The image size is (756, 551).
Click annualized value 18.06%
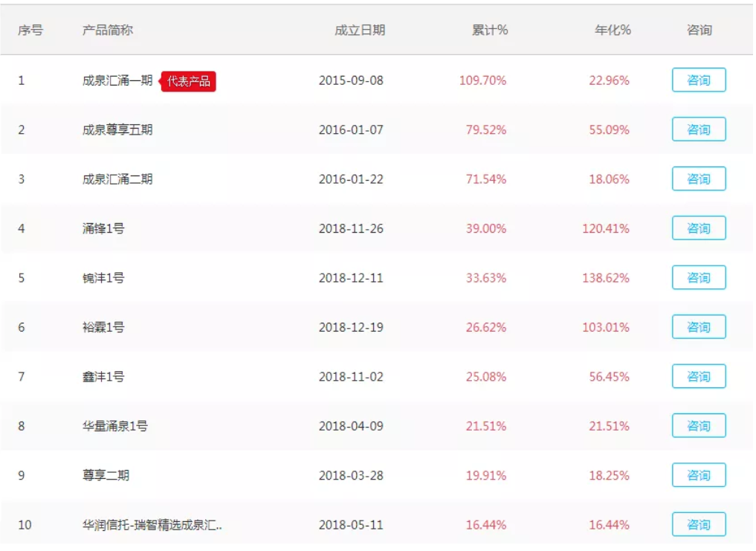(x=609, y=179)
